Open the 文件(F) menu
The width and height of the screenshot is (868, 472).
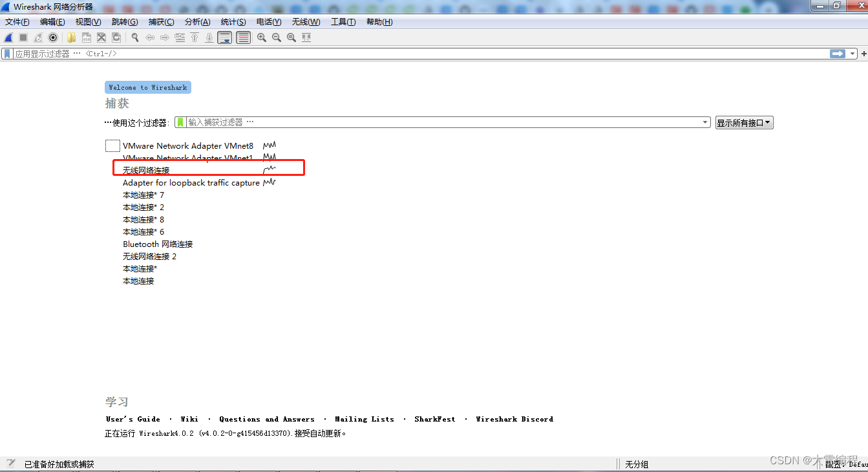pyautogui.click(x=17, y=22)
